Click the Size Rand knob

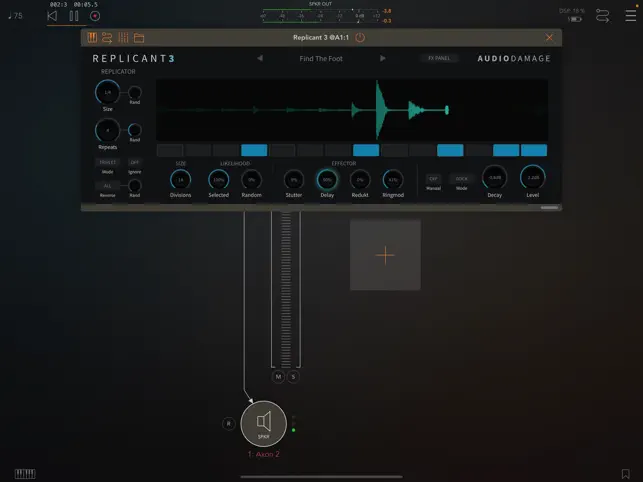[135, 92]
